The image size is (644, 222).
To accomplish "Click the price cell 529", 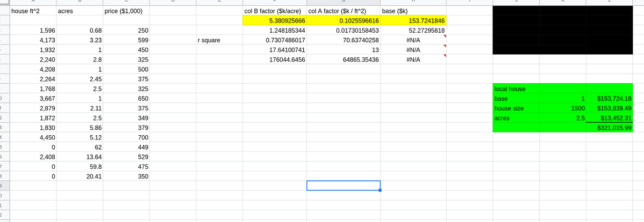I will (127, 157).
